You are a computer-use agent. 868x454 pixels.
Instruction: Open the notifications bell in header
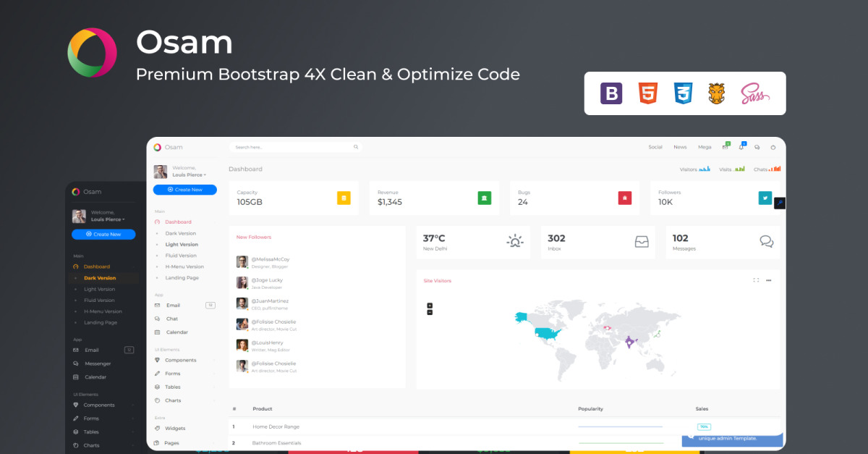click(741, 147)
